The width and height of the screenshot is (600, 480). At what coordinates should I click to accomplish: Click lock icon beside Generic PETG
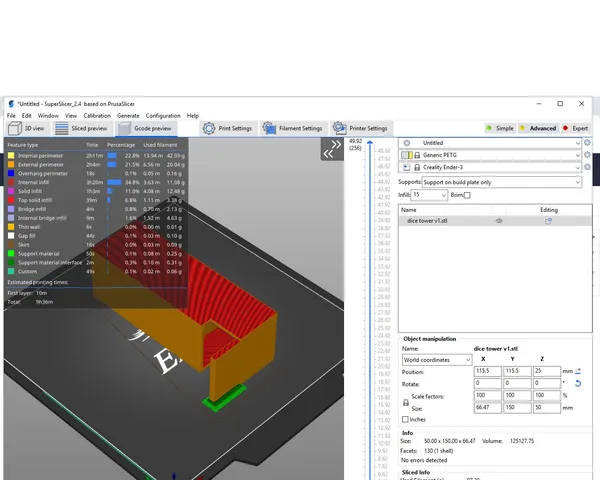click(x=417, y=155)
